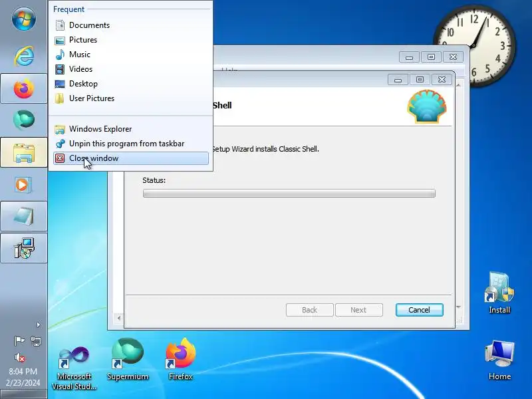Open Microsoft Visual Studio desktop shortcut
This screenshot has width=532, height=399.
click(74, 368)
